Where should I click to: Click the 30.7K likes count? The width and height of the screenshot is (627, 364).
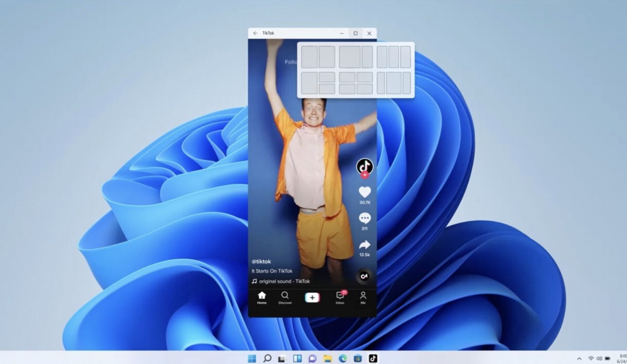coord(365,202)
